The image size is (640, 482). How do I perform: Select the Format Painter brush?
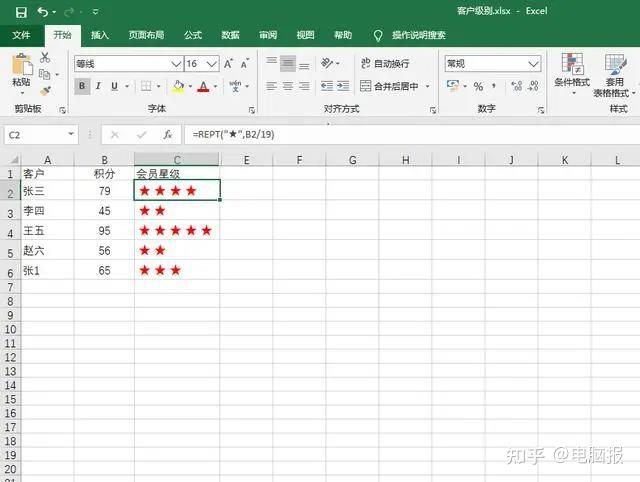pos(45,91)
